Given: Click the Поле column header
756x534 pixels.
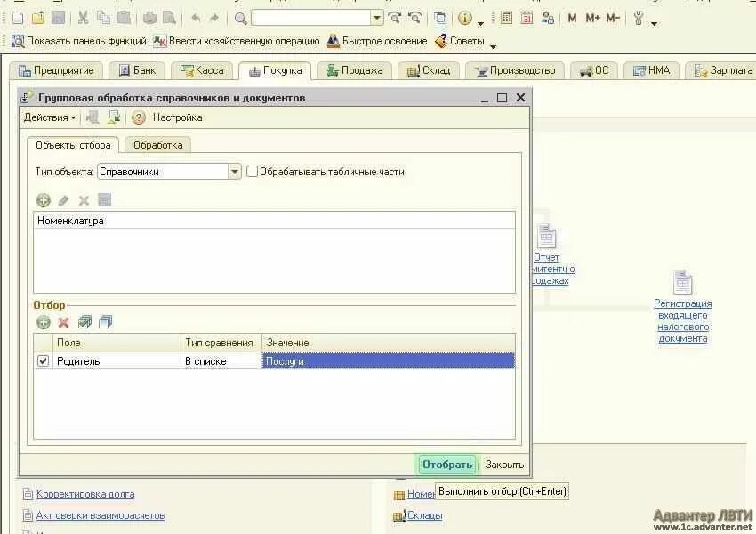Looking at the screenshot, I should 117,343.
